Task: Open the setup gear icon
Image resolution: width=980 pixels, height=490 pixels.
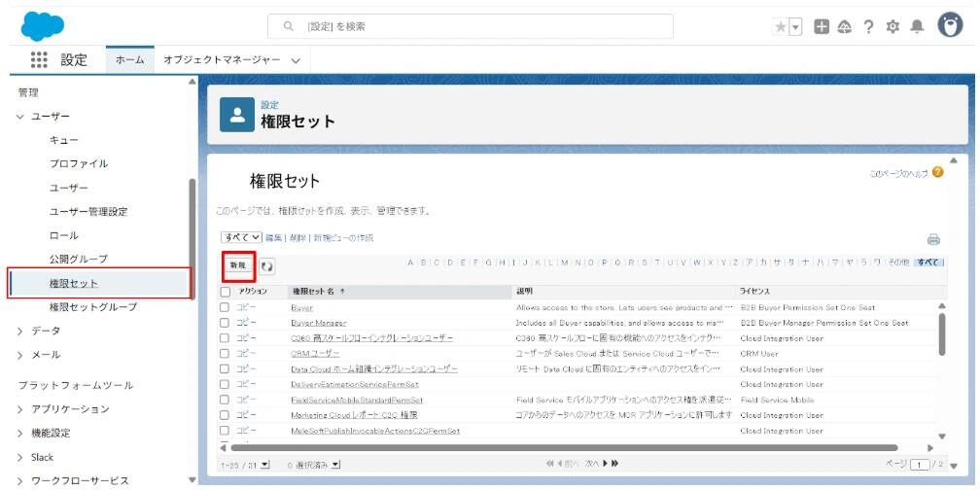Action: 892,26
